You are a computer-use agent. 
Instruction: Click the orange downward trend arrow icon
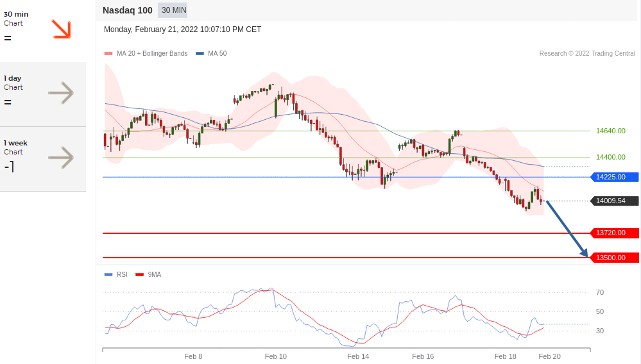click(x=62, y=29)
